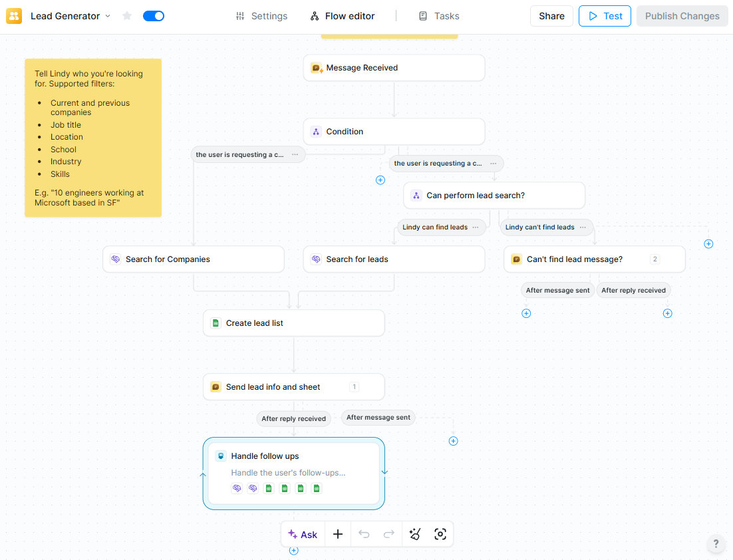Click the Test button
This screenshot has height=560, width=733.
(604, 15)
